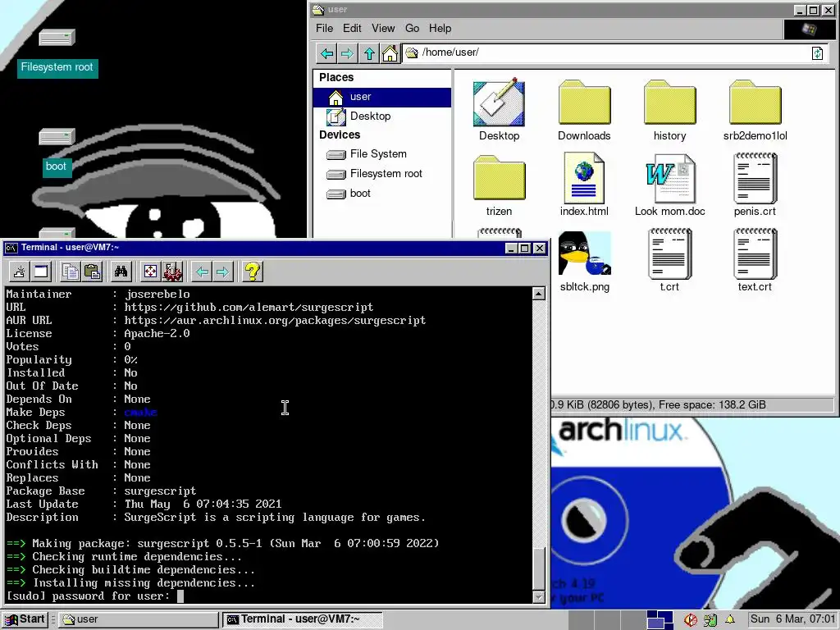Image resolution: width=840 pixels, height=630 pixels.
Task: Click the reload icon in location bar
Action: [817, 53]
